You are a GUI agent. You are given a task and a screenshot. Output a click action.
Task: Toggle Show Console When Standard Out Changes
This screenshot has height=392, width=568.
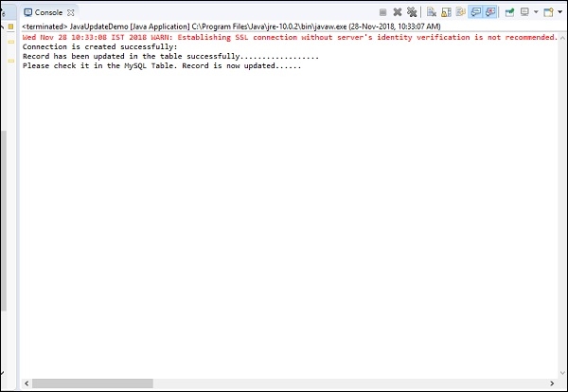tap(476, 12)
